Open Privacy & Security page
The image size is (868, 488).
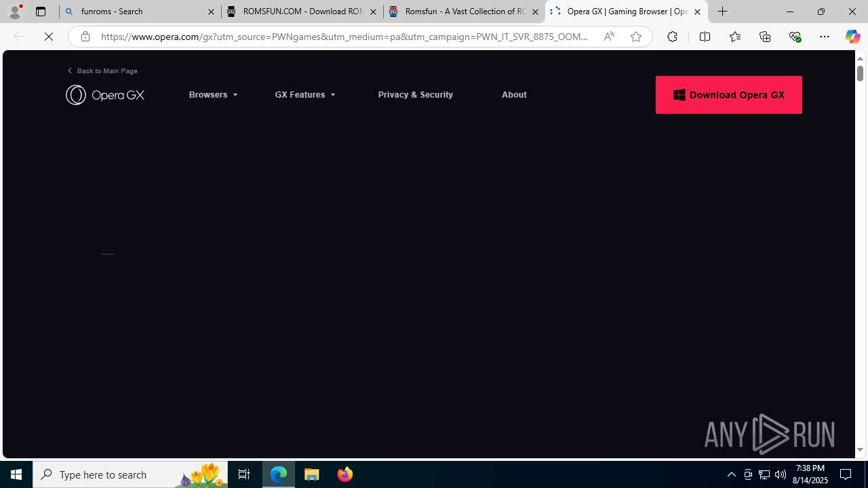coord(416,95)
